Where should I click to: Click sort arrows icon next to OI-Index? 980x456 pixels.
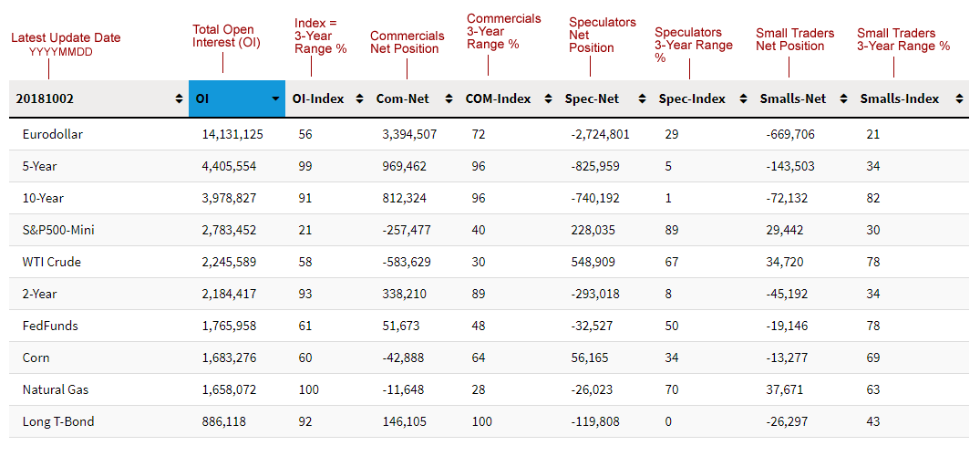(x=357, y=98)
